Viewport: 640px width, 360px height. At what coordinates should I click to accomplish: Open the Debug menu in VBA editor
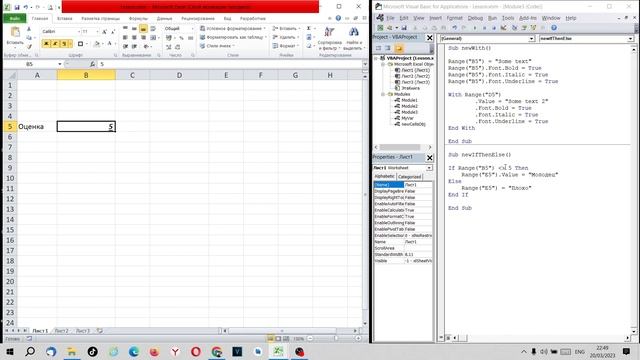[475, 18]
